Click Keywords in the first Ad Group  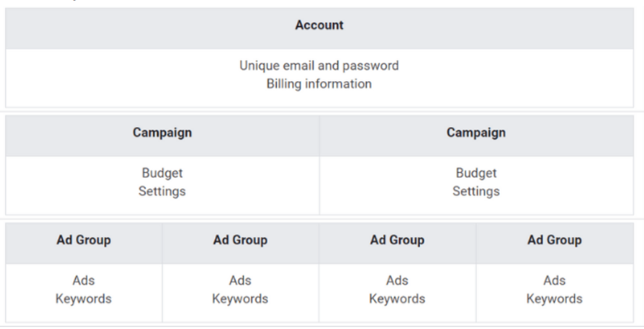coord(84,299)
